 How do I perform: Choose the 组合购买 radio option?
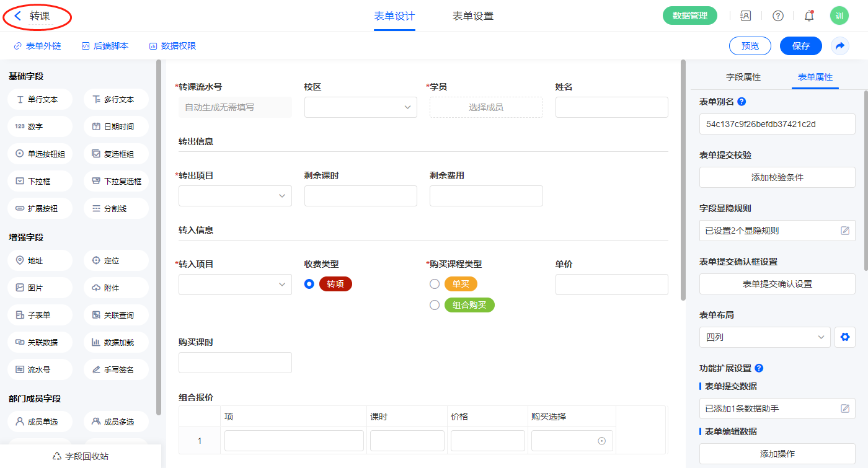point(435,305)
